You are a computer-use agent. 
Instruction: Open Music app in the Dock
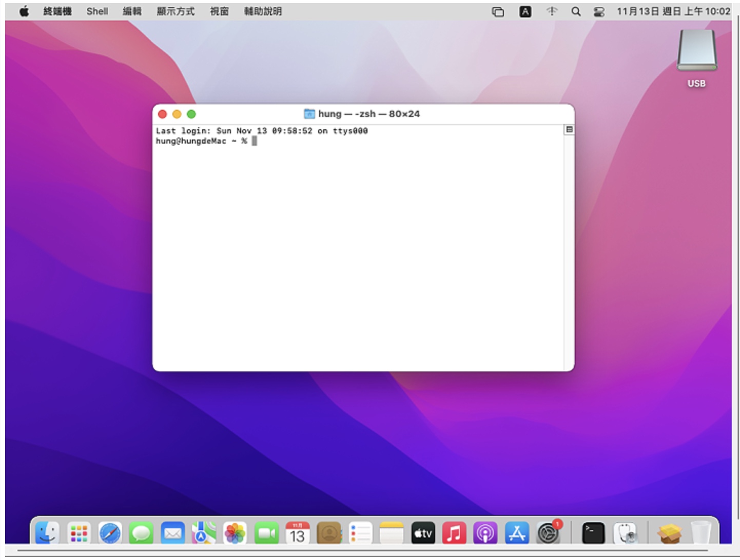(454, 533)
